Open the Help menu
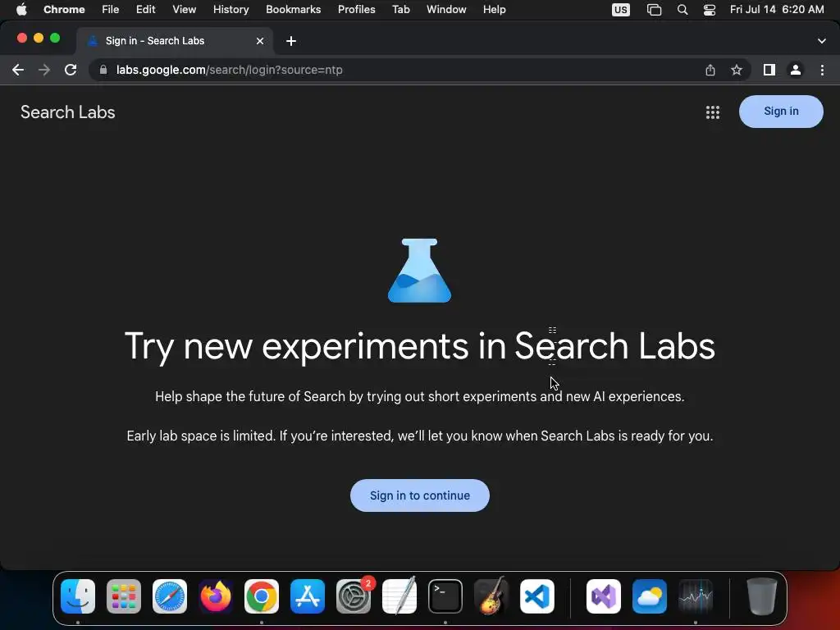The image size is (840, 630). (494, 9)
